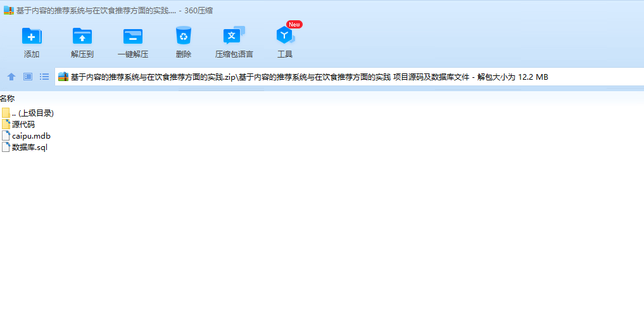Click the Delete (删除) recycle bin icon

coord(184,35)
